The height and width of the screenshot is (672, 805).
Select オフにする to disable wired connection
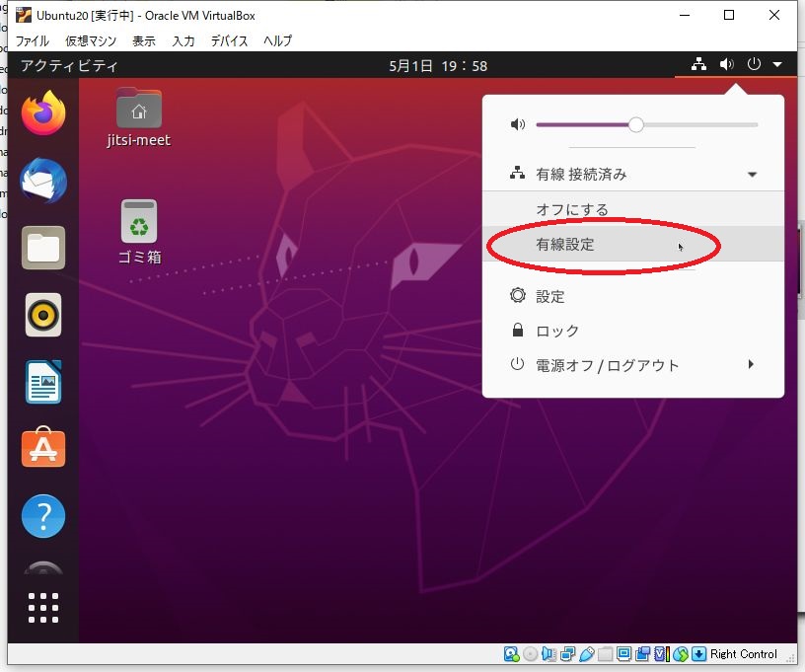(x=633, y=209)
